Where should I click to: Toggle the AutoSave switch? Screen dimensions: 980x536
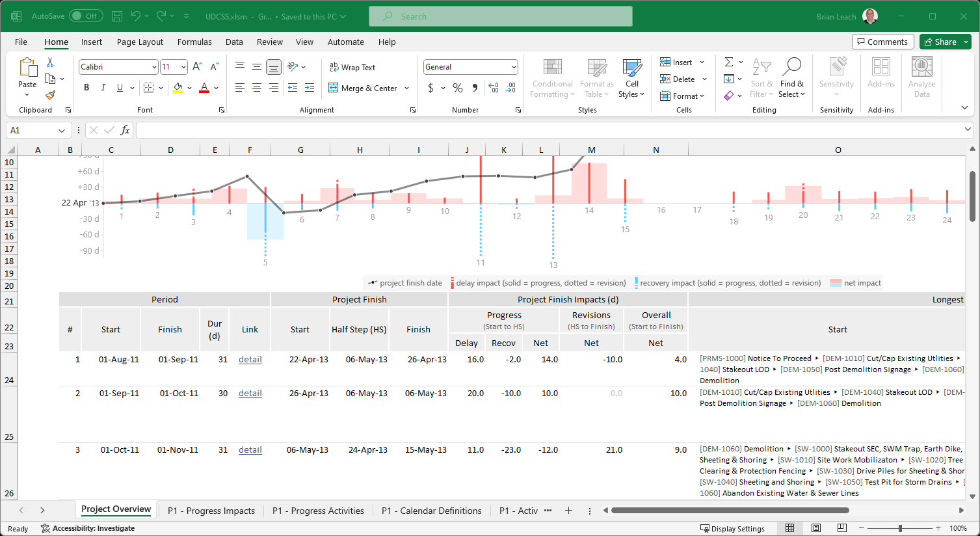click(x=86, y=16)
